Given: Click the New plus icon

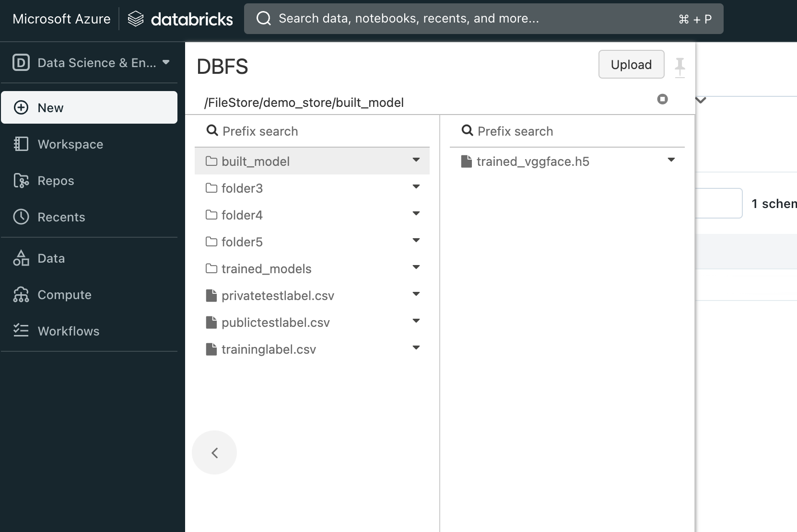Looking at the screenshot, I should click(21, 108).
